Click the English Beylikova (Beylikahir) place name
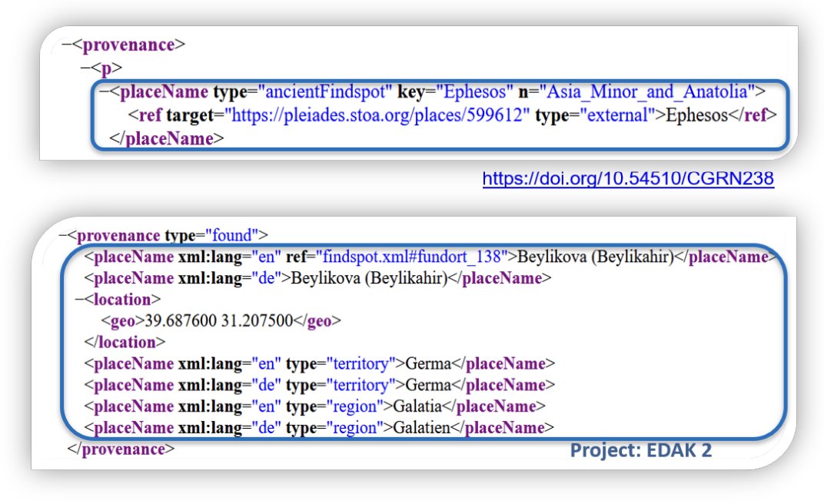Image resolution: width=824 pixels, height=504 pixels. click(595, 257)
